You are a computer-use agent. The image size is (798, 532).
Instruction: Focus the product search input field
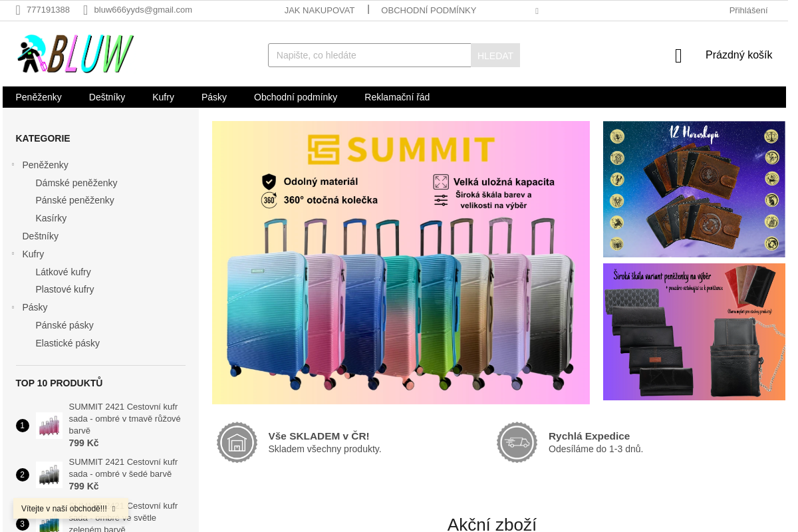[369, 55]
